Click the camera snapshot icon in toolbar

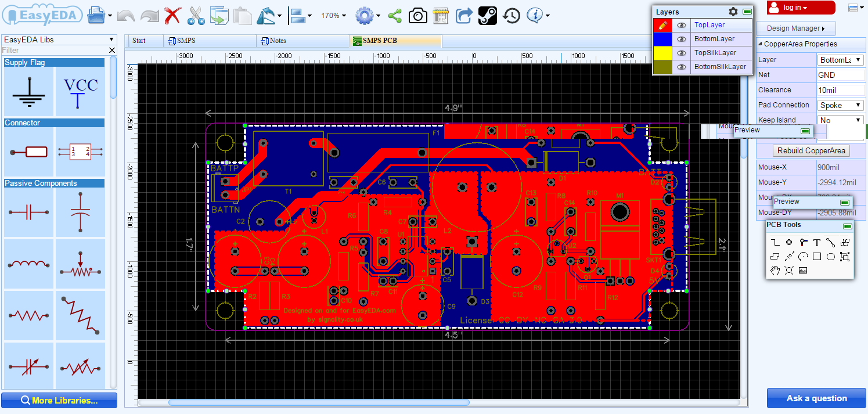pos(417,16)
